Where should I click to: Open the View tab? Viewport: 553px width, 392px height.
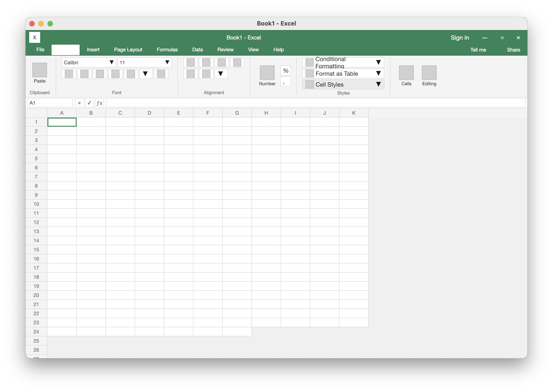(x=253, y=50)
